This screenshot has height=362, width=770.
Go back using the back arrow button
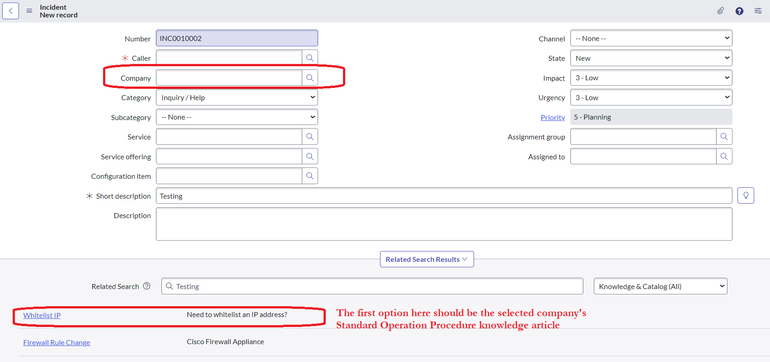pos(11,11)
